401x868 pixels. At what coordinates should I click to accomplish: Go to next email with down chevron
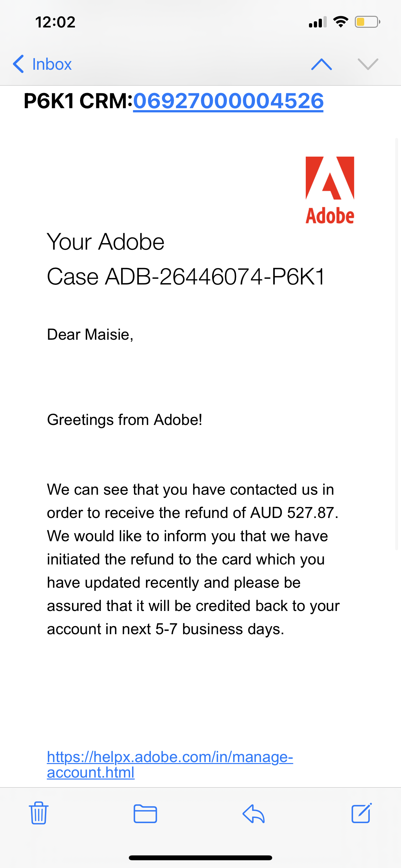[x=367, y=64]
